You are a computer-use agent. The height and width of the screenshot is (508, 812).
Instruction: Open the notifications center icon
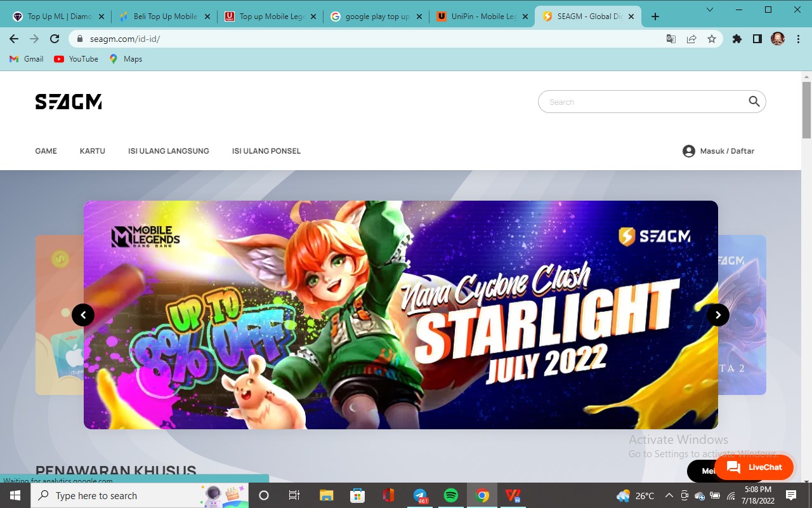click(791, 495)
